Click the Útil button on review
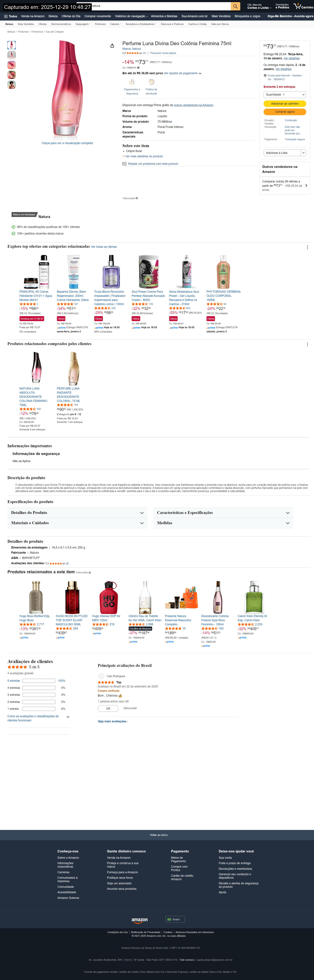The width and height of the screenshot is (314, 980). click(108, 708)
